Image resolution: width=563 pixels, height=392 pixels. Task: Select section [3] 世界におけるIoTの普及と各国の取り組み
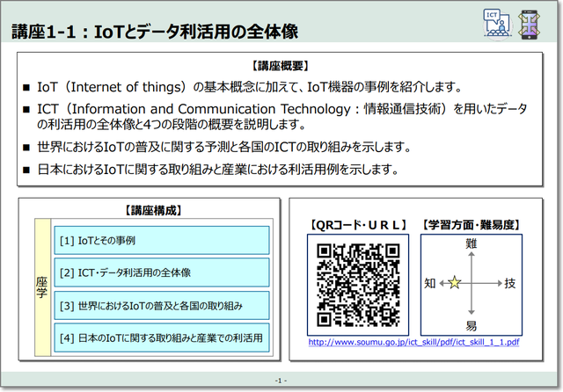click(162, 305)
